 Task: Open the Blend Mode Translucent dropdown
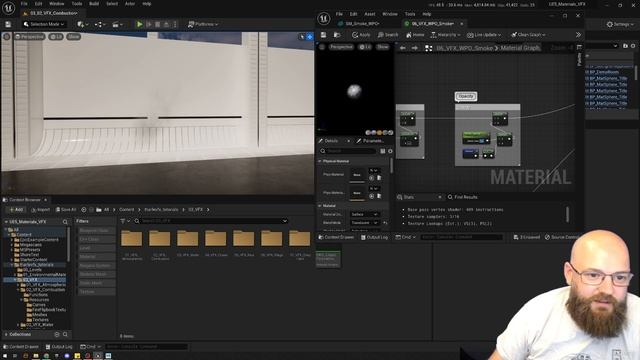click(364, 223)
